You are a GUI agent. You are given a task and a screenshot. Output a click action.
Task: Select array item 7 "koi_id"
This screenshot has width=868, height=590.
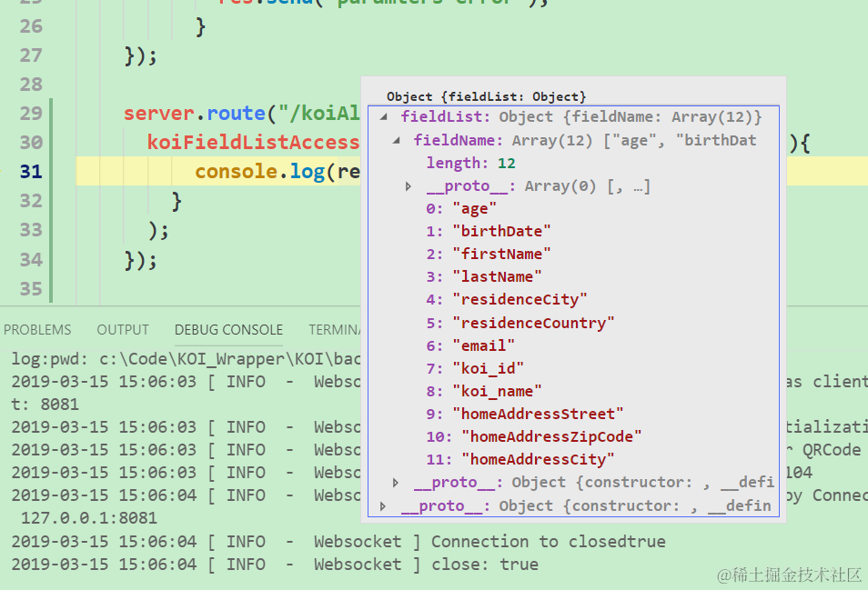pos(474,369)
